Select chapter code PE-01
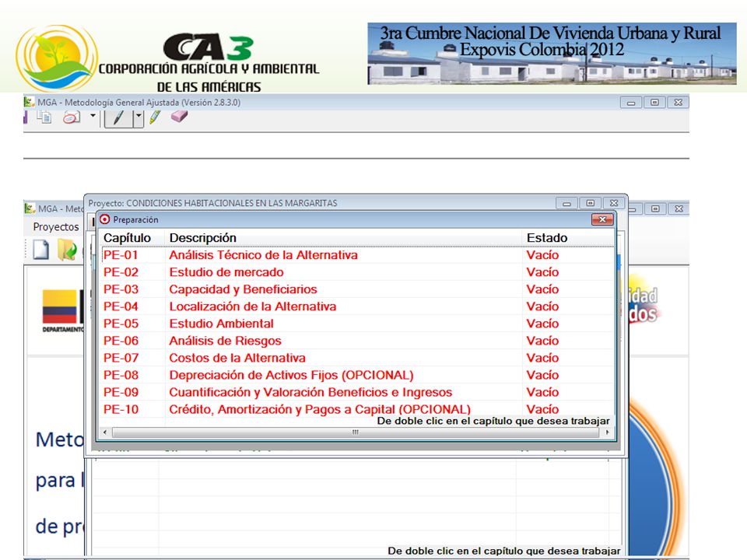747x560 pixels. point(121,255)
